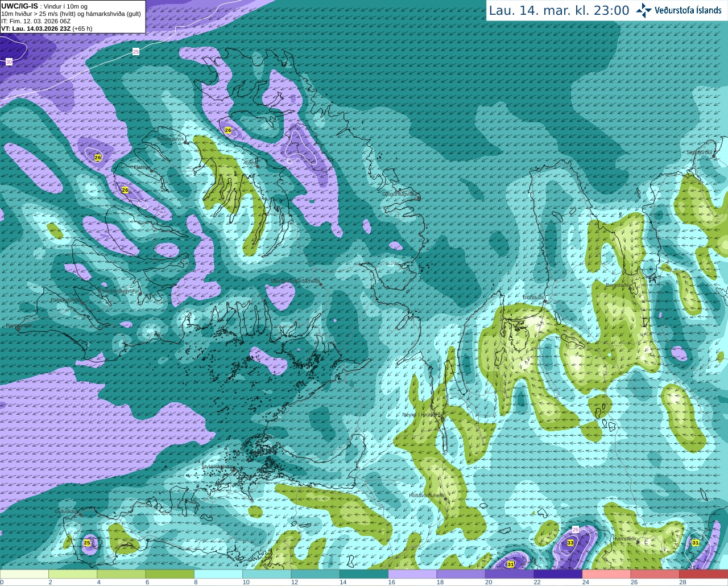Image resolution: width=728 pixels, height=586 pixels.
Task: Pick the 16–18 m/s lavender legend swatch
Action: [412, 574]
